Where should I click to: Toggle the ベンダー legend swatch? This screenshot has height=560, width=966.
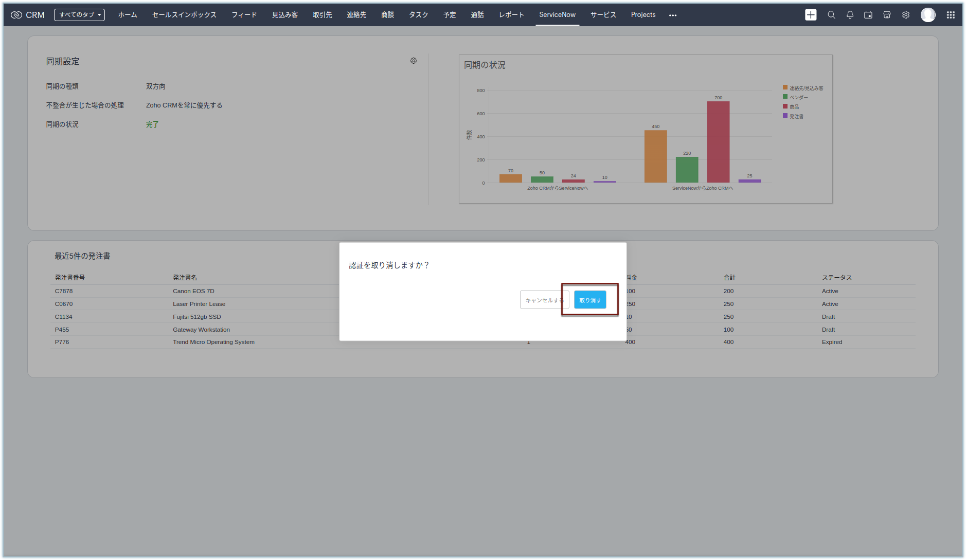click(785, 97)
